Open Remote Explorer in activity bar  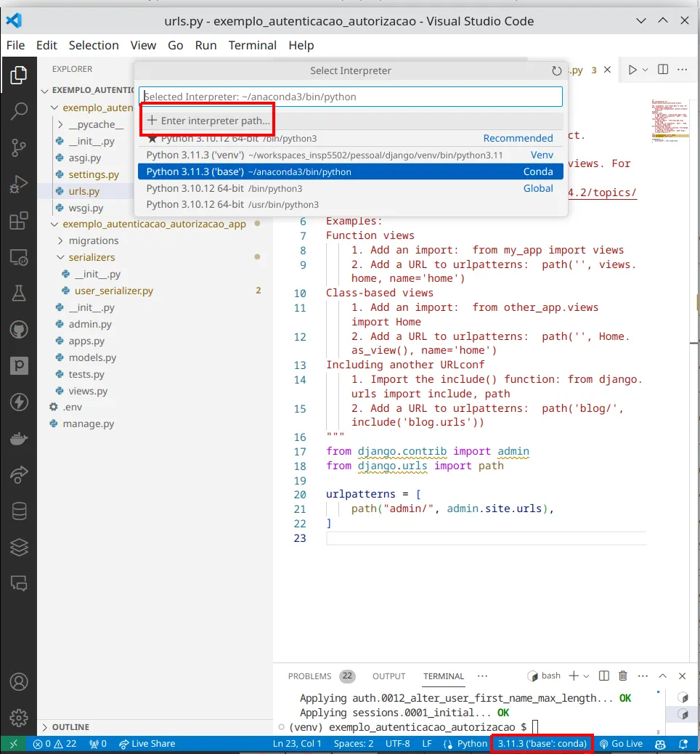[x=19, y=257]
